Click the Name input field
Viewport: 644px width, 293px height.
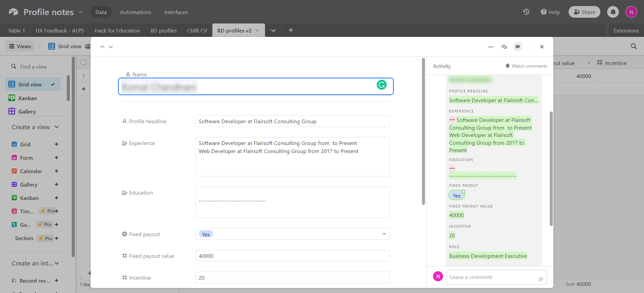[256, 86]
